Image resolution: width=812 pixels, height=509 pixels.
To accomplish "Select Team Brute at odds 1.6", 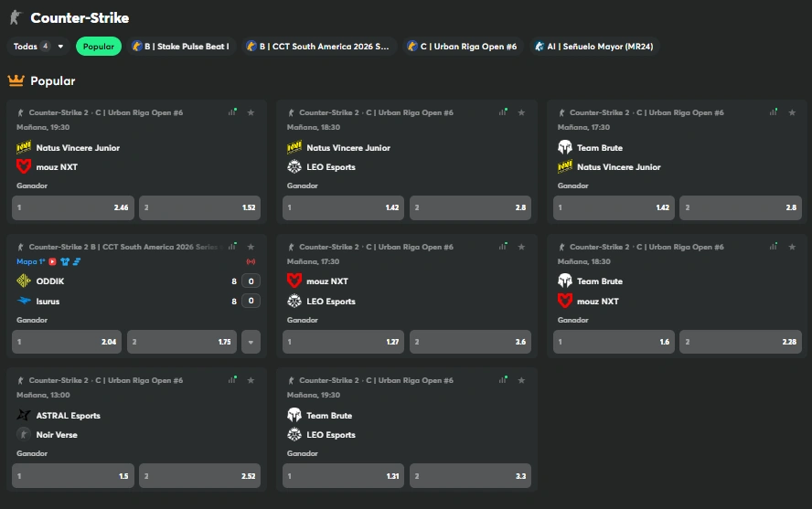I will pos(614,342).
